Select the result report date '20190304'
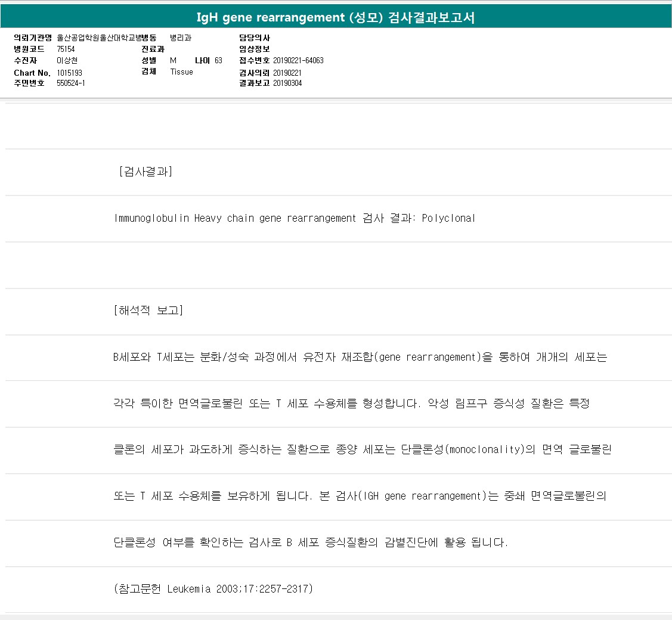The image size is (672, 620). point(287,83)
